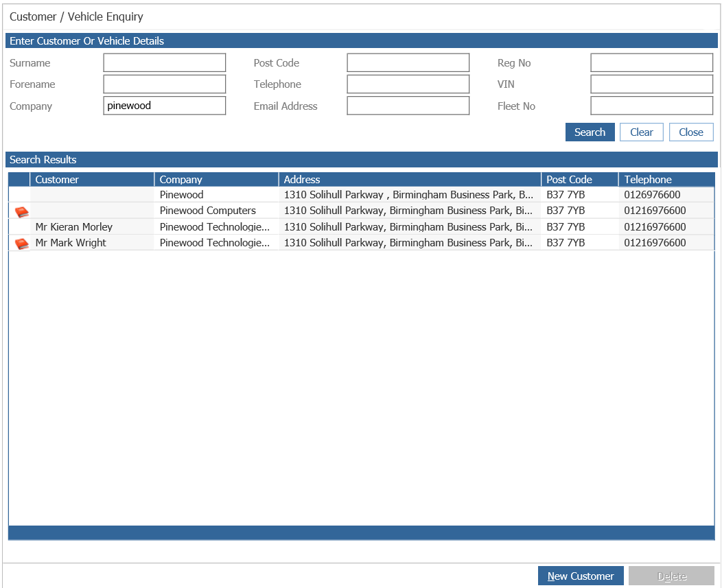
Task: Click the address cell in Pinewood row
Action: 410,194
